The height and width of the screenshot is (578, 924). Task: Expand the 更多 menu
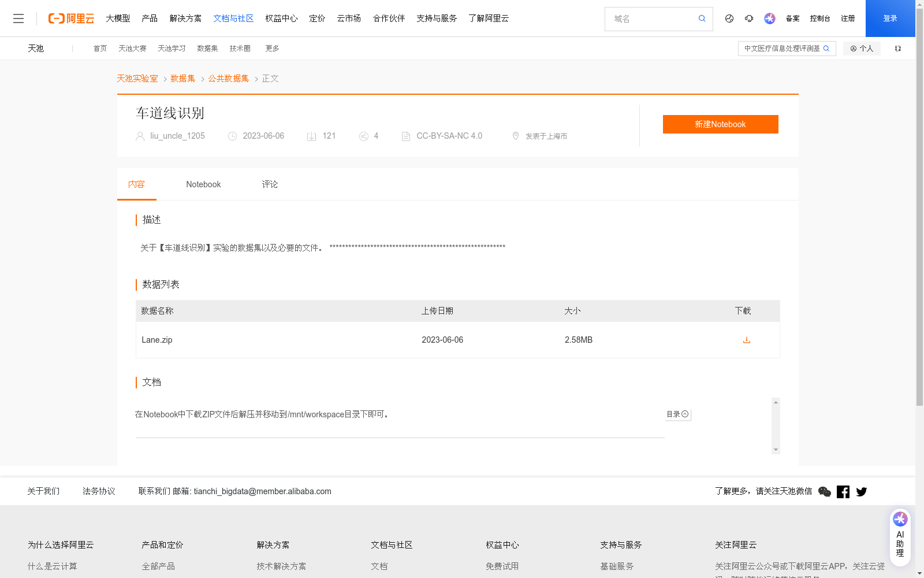coord(272,49)
